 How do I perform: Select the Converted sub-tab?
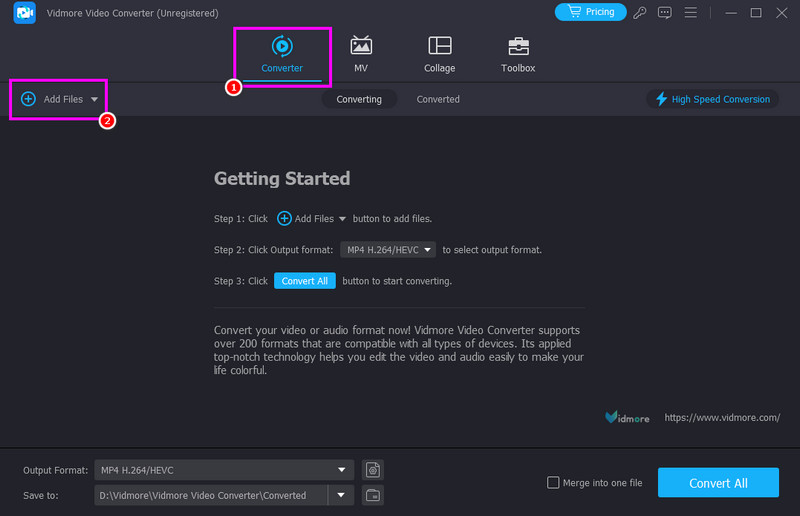coord(438,99)
